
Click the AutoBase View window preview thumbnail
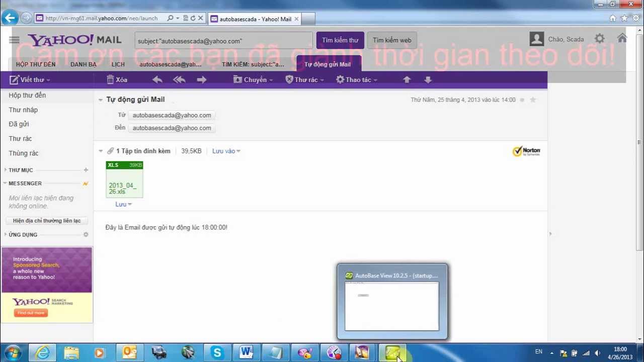point(392,306)
